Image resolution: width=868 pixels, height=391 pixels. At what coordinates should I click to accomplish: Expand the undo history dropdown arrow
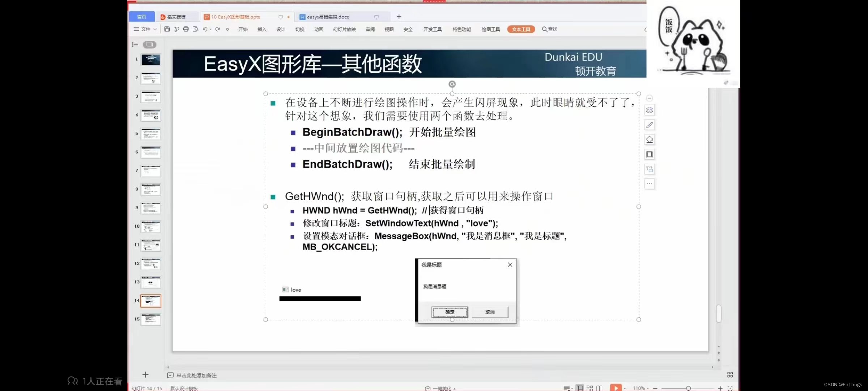coord(210,29)
